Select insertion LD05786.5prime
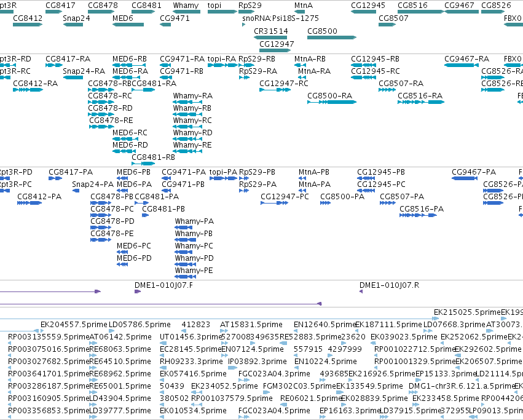This screenshot has height=420, width=523. click(140, 325)
